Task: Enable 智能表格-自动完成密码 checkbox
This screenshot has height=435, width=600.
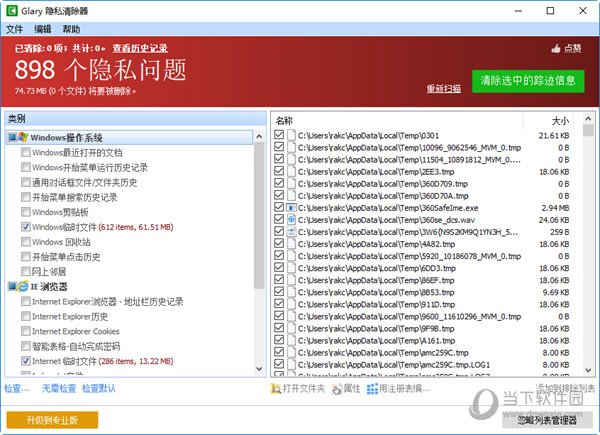Action: pyautogui.click(x=26, y=346)
